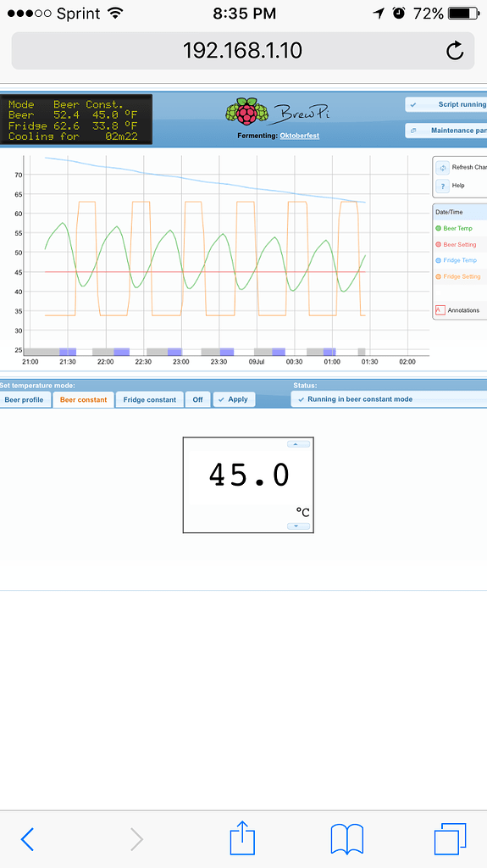Tap the 192.168.1.10 address bar

point(243,51)
